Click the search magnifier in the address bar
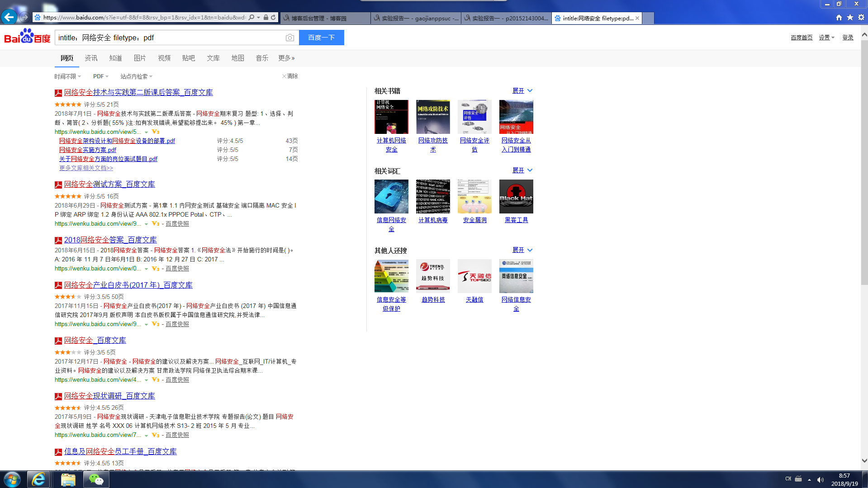868x488 pixels. pyautogui.click(x=251, y=18)
